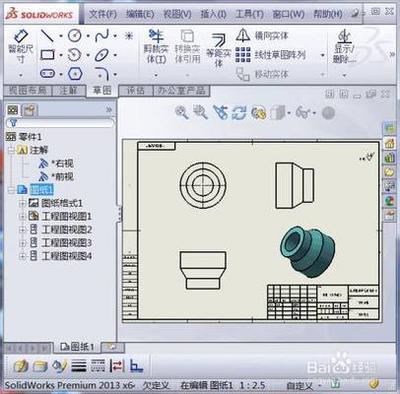Click Mirror Entities (镜向实体) tool
This screenshot has width=400, height=394.
coord(262,35)
